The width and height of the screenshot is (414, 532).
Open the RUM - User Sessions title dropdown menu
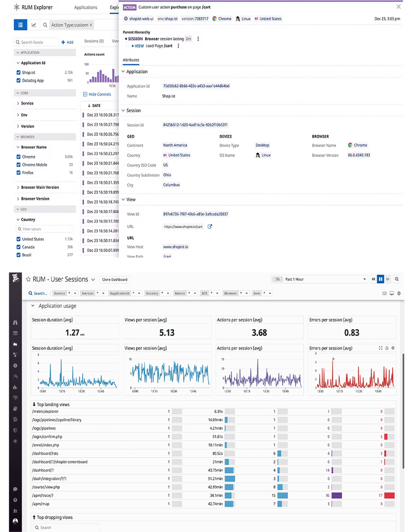click(x=93, y=280)
